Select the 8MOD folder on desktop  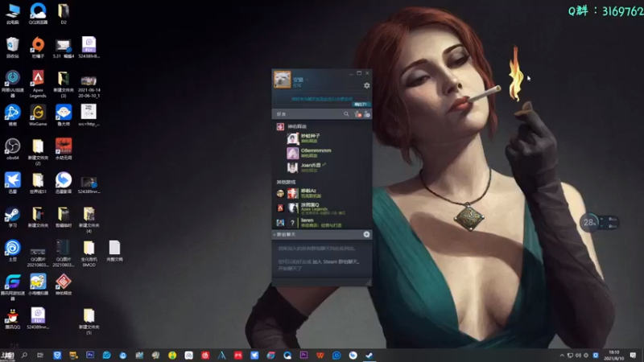pyautogui.click(x=89, y=253)
